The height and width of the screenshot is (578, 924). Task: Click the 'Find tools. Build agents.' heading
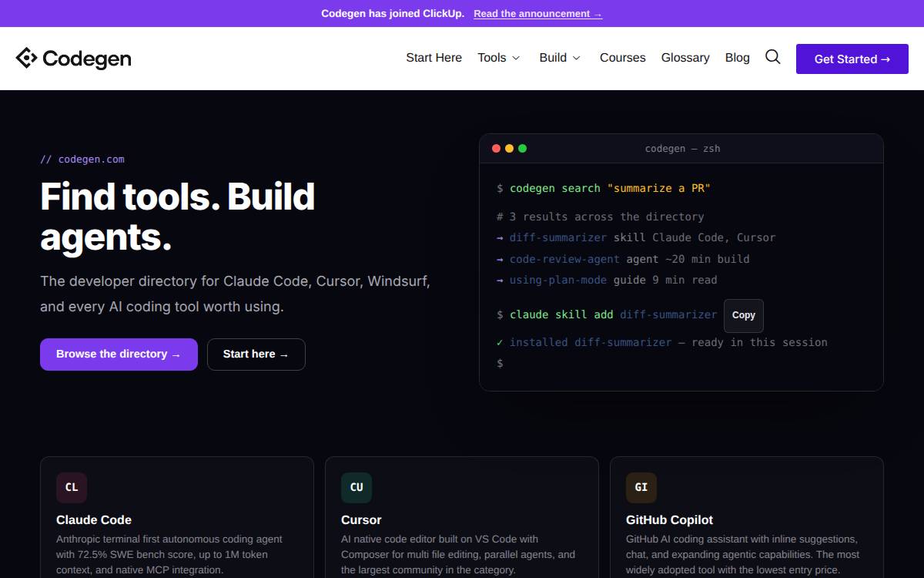[x=178, y=217]
